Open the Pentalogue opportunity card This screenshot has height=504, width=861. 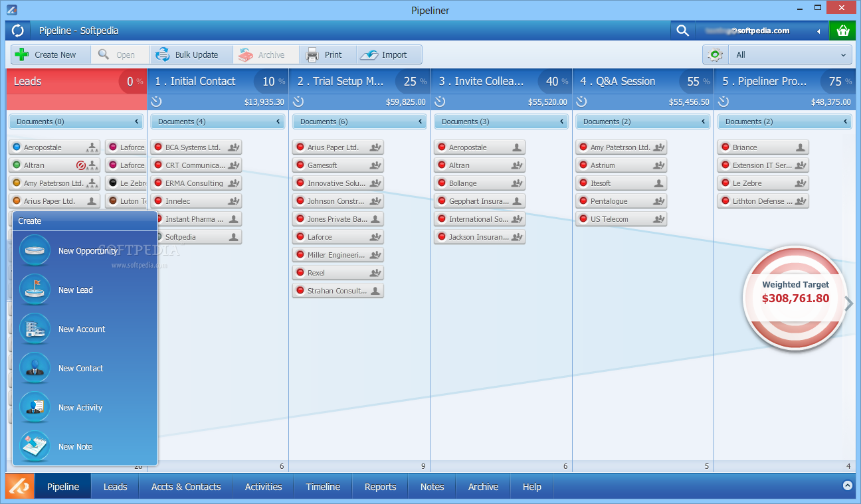pyautogui.click(x=621, y=201)
